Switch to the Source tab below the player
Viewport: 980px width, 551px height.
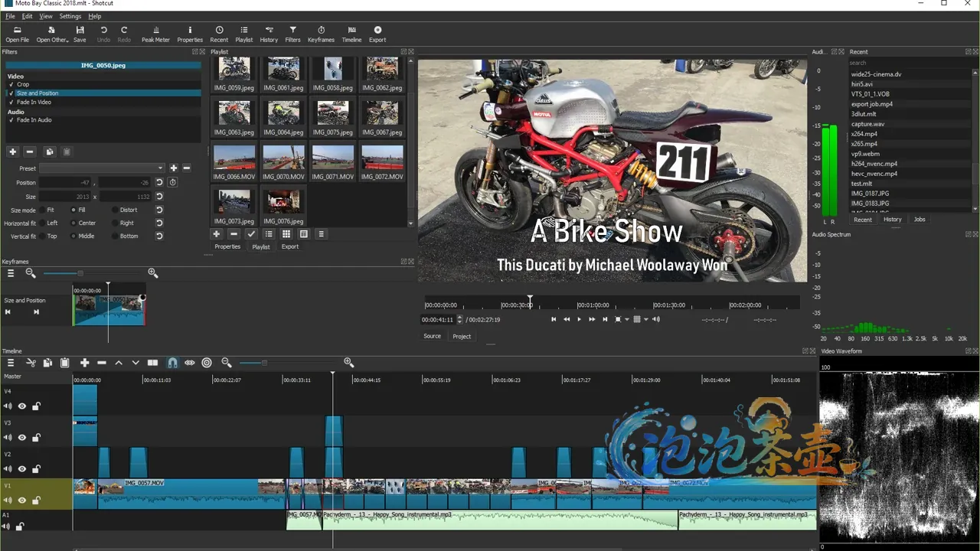433,336
